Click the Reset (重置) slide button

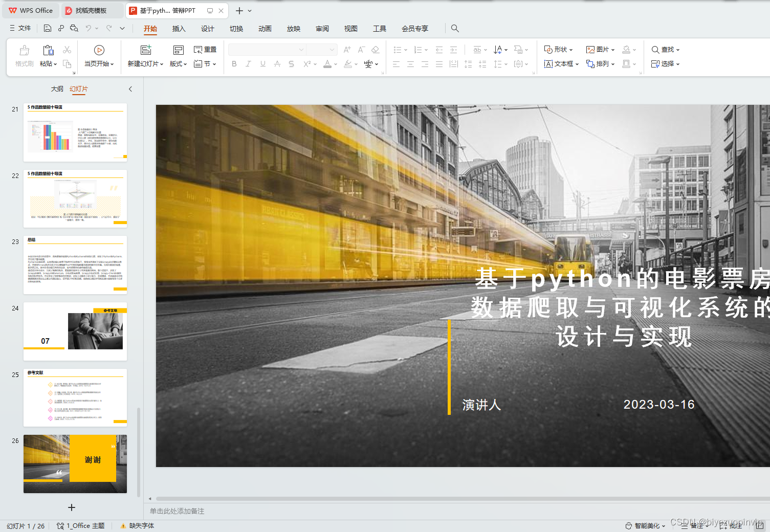click(205, 50)
